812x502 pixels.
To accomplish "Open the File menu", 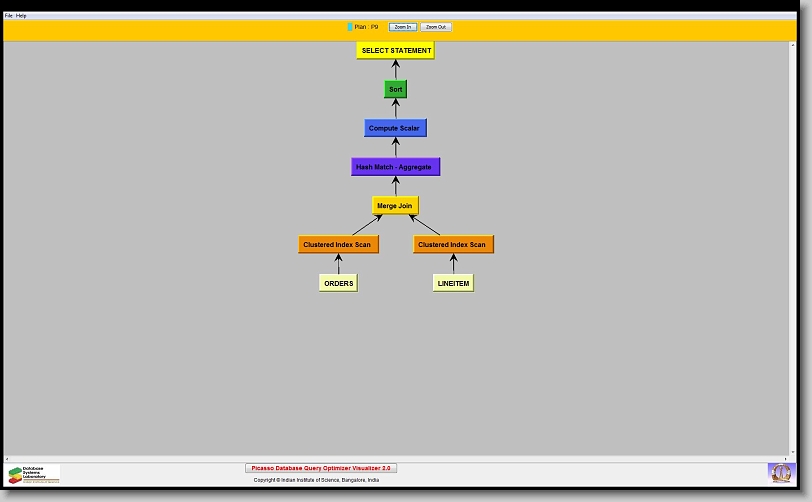I will tap(9, 16).
